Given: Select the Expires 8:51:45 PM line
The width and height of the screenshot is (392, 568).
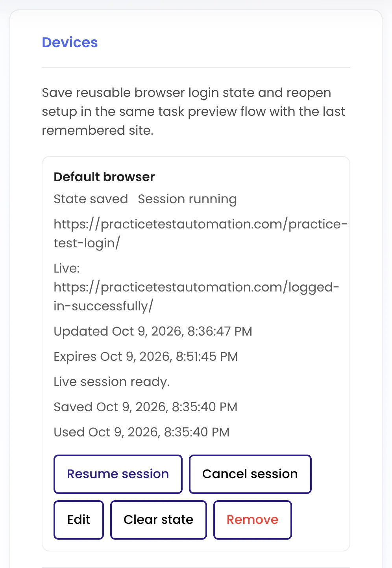Looking at the screenshot, I should point(146,356).
